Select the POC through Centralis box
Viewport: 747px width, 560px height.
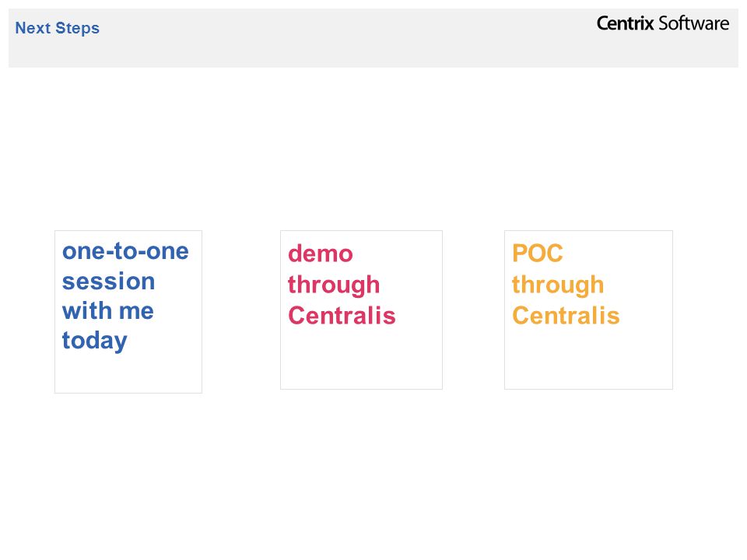[588, 310]
